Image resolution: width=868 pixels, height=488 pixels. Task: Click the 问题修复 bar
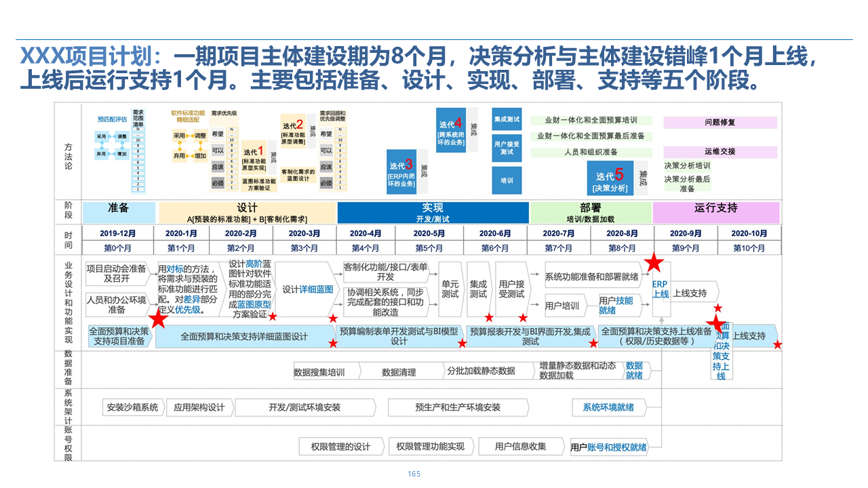(x=720, y=123)
